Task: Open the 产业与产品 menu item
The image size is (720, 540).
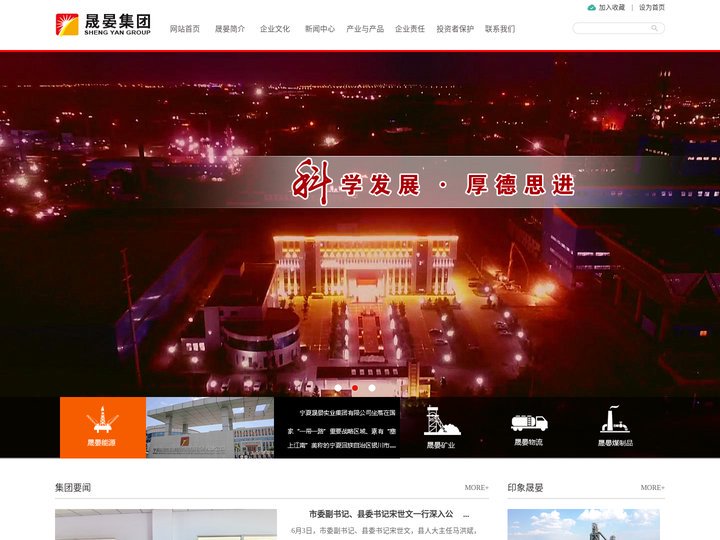Action: click(x=365, y=29)
